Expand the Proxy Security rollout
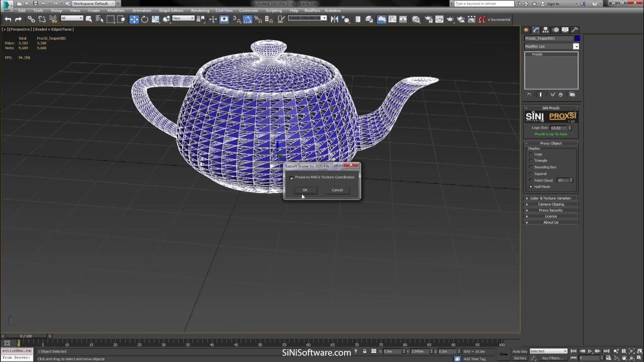 pyautogui.click(x=551, y=210)
